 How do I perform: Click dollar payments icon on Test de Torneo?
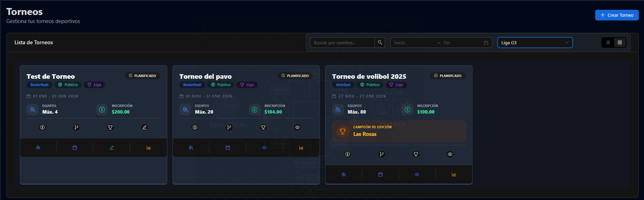click(42, 128)
